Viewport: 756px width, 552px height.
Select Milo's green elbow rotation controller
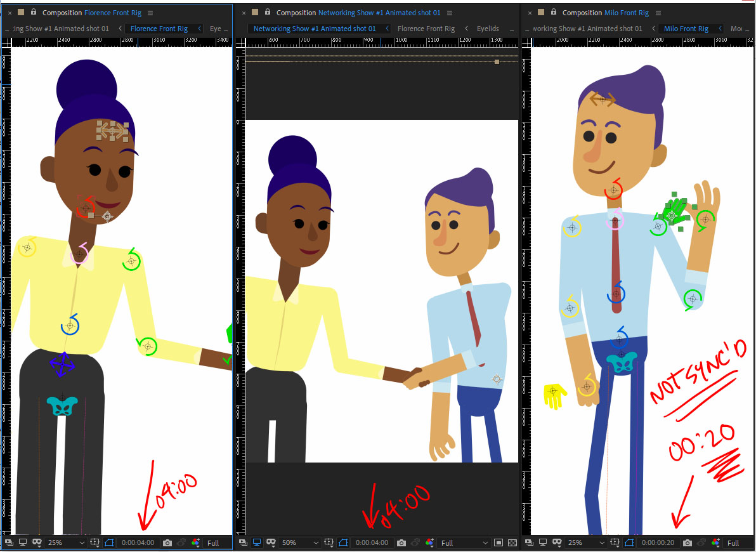click(x=693, y=299)
